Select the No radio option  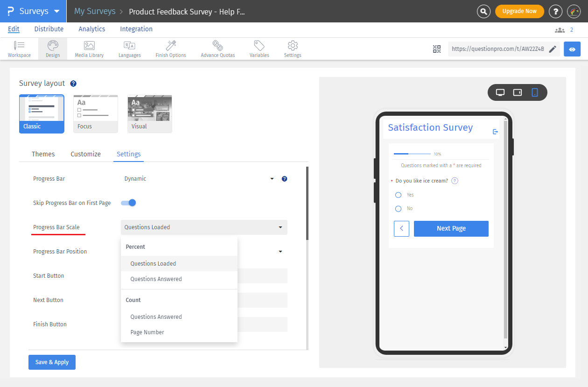coord(399,209)
